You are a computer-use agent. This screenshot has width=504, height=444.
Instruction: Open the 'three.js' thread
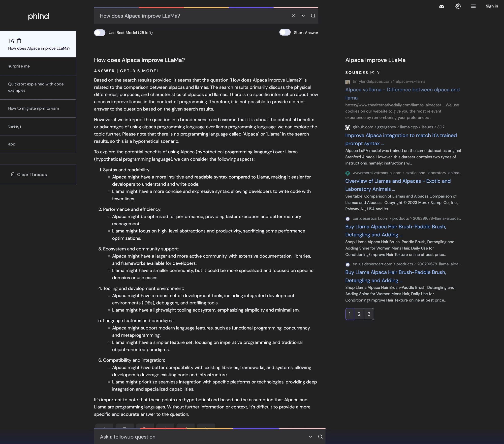(x=38, y=126)
